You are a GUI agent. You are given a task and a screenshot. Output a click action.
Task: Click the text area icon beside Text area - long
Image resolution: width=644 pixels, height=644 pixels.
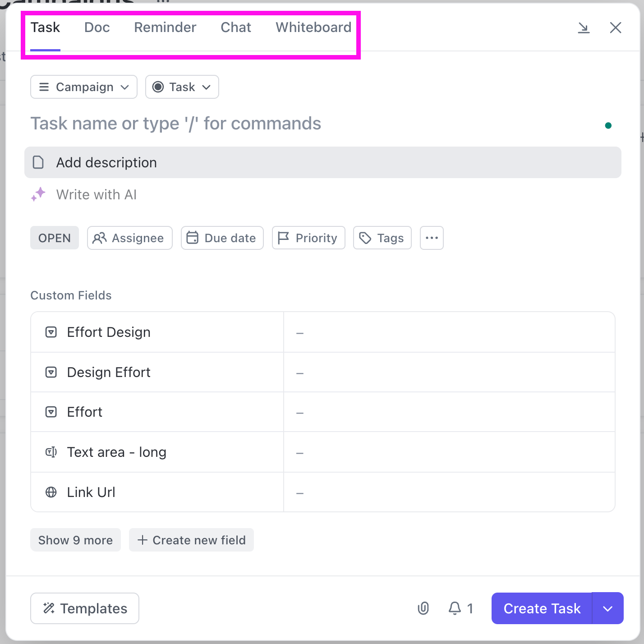click(51, 452)
